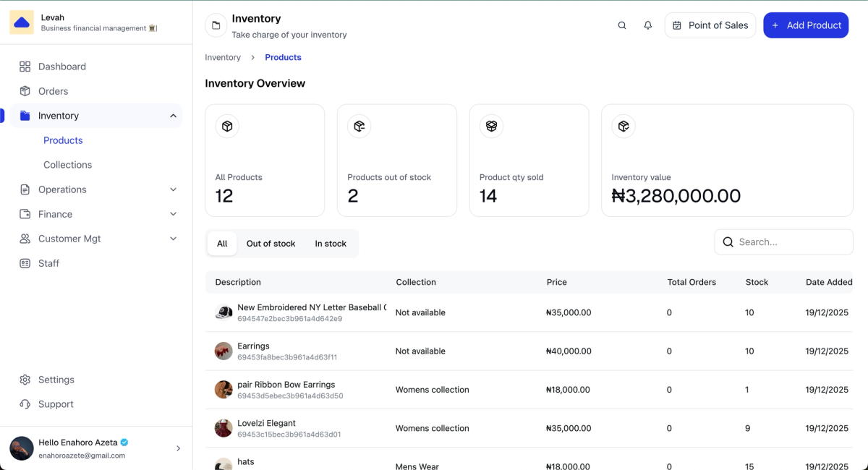868x470 pixels.
Task: Click the All Products box icon
Action: [227, 127]
